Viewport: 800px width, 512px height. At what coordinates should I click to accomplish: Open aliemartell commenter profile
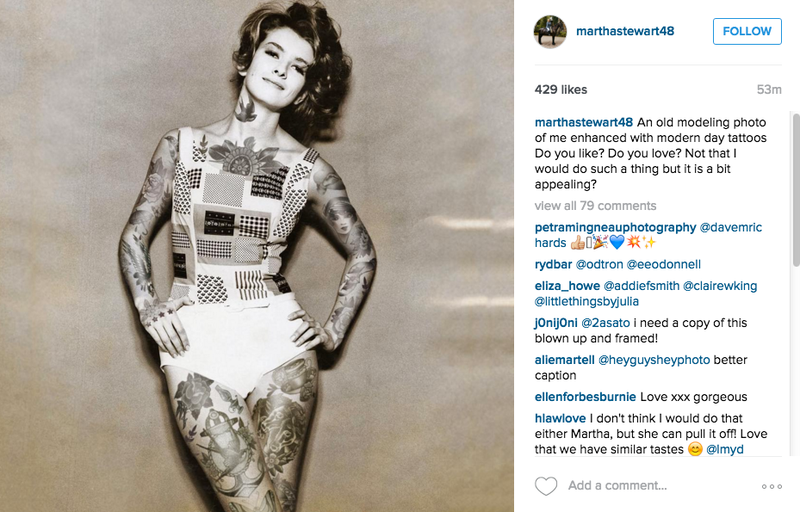[x=564, y=360]
